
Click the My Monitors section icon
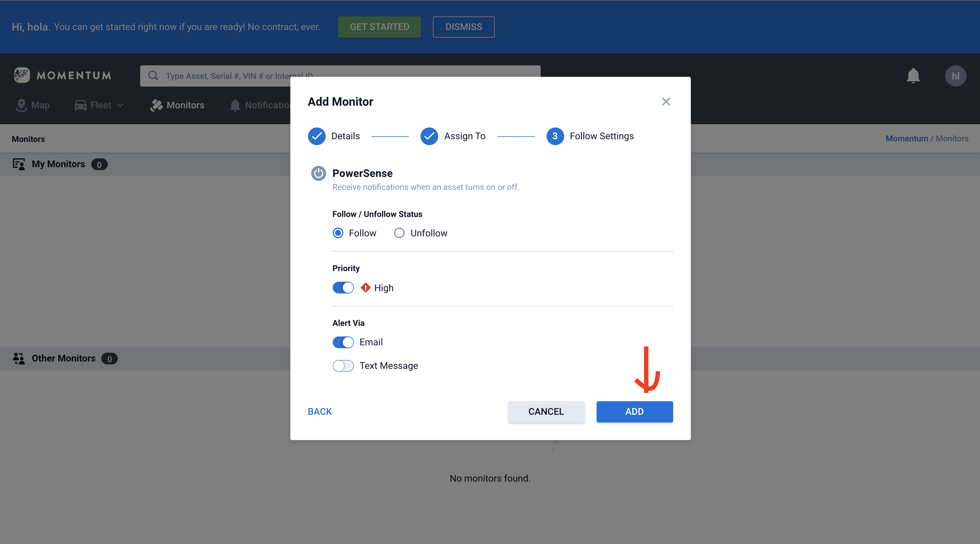pos(19,164)
